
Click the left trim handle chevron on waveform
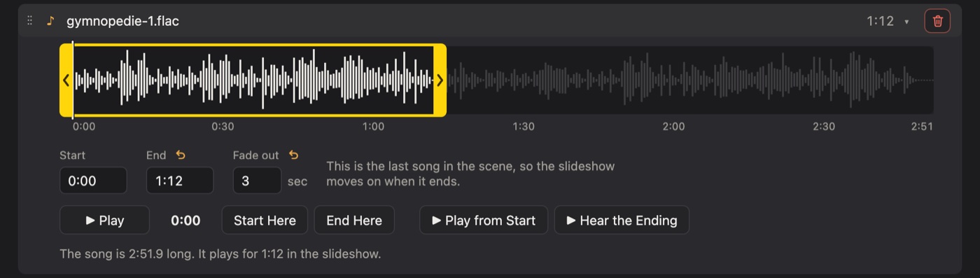click(x=66, y=81)
